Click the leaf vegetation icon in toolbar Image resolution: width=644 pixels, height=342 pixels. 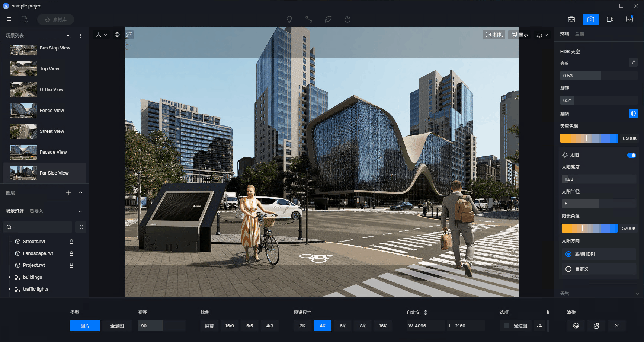point(328,19)
